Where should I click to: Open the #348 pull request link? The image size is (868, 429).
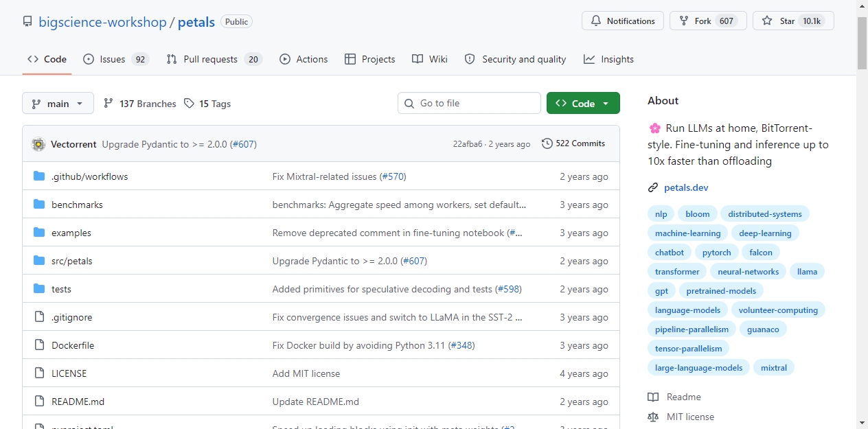(461, 345)
